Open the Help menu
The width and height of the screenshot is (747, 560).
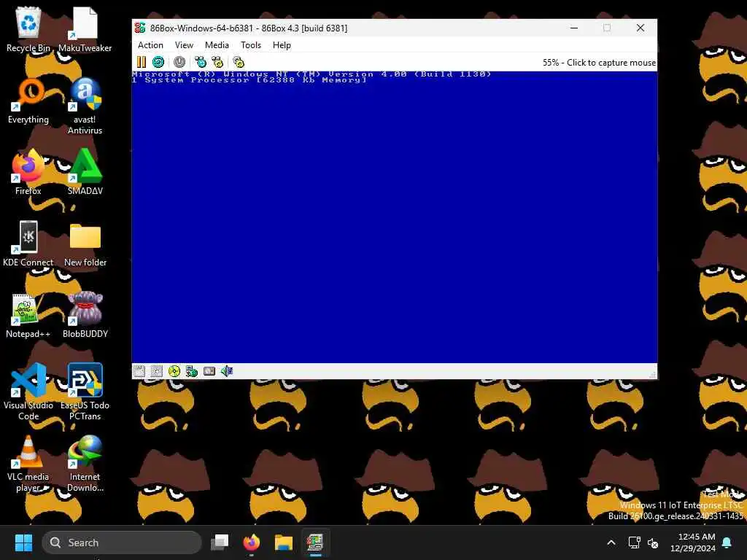tap(282, 45)
